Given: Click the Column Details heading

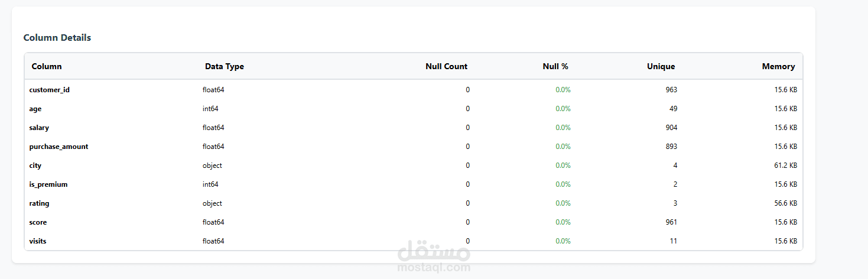Looking at the screenshot, I should click(x=57, y=38).
